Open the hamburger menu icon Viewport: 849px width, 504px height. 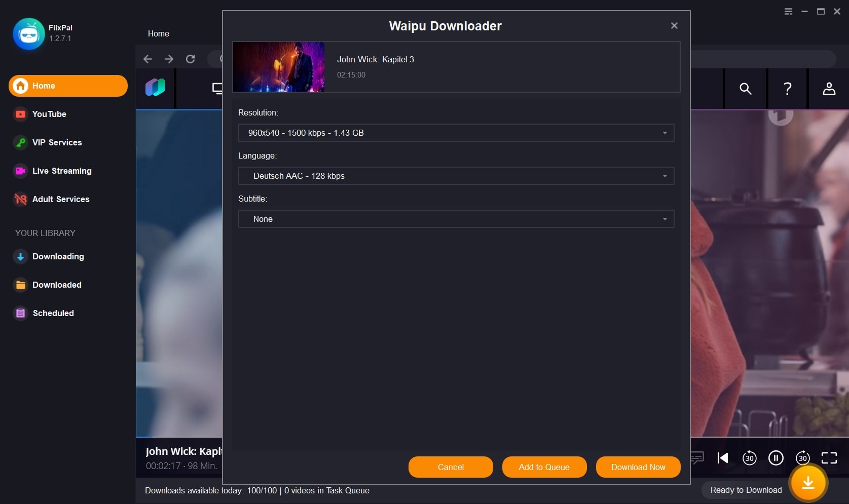click(x=788, y=11)
